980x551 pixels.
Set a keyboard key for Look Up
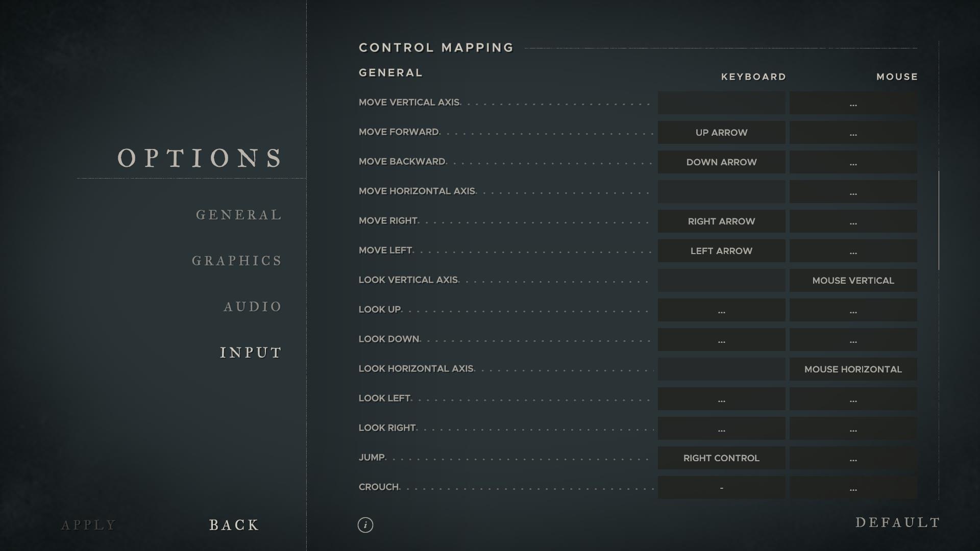721,310
